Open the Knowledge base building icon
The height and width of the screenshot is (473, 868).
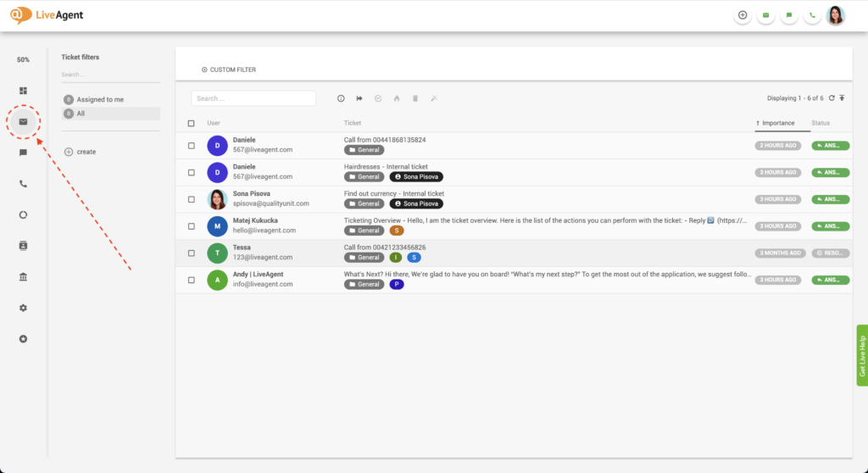[x=24, y=277]
